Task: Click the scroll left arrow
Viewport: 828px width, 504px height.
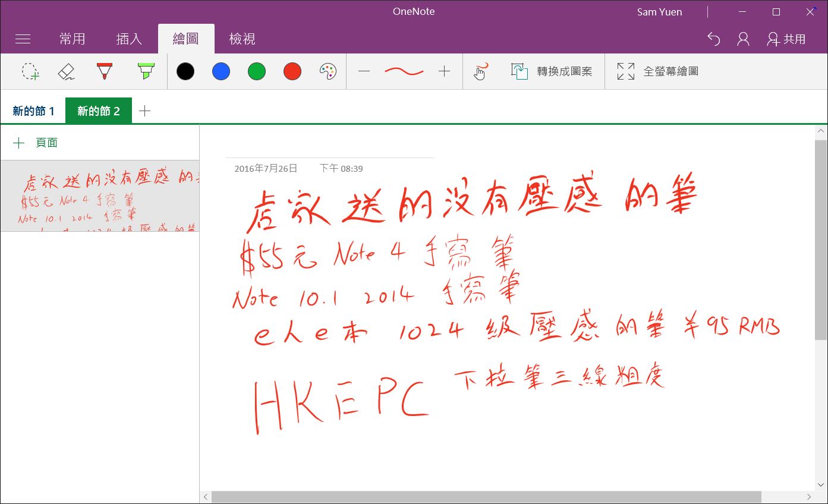Action: click(206, 497)
